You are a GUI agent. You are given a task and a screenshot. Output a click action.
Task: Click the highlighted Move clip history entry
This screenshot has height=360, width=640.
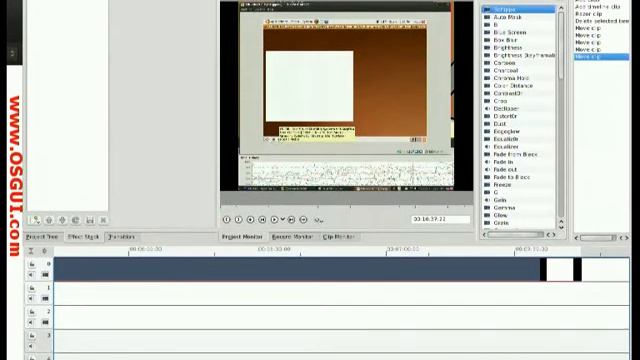click(602, 57)
